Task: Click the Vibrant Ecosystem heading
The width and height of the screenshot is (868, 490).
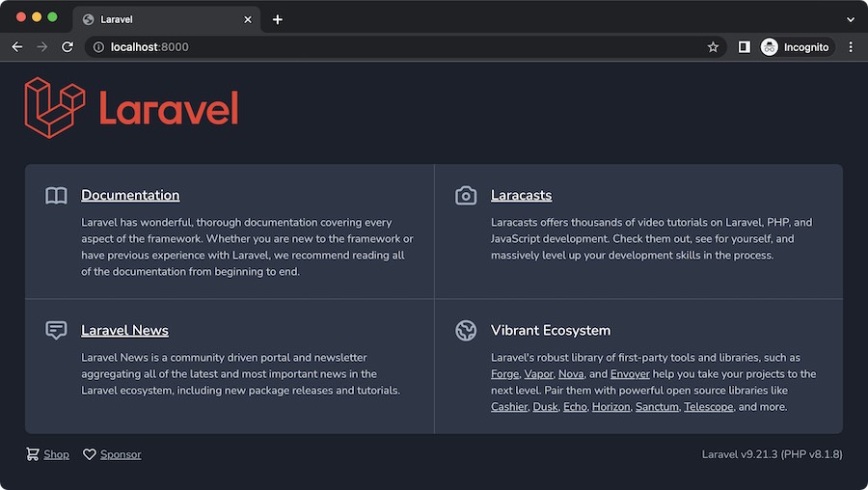Action: click(x=551, y=330)
